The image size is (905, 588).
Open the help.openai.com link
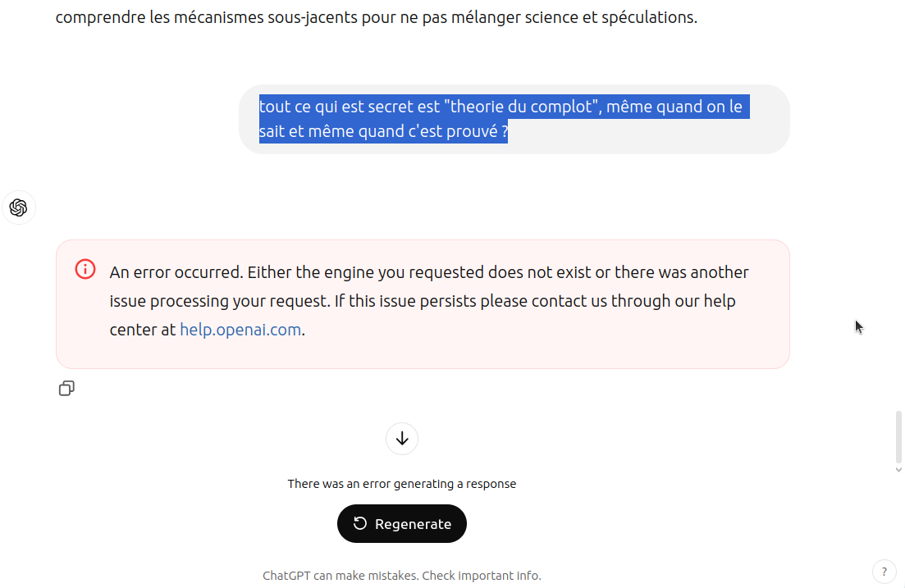pyautogui.click(x=240, y=330)
